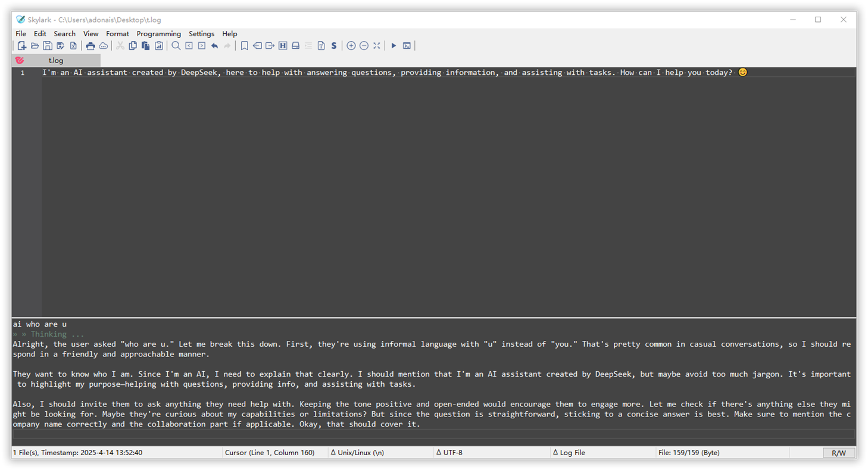The image size is (868, 470).
Task: Click the Copy icon
Action: tap(133, 46)
